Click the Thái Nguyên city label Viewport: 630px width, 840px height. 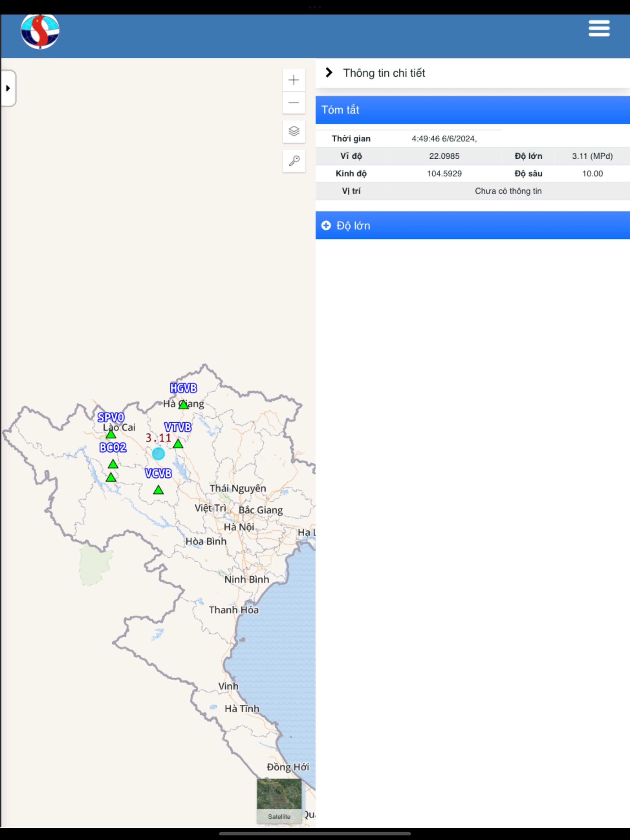point(238,488)
